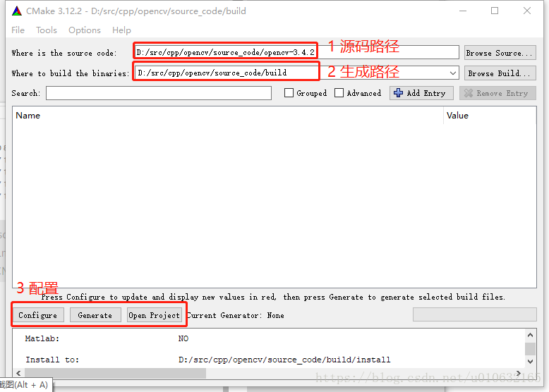Viewport: 549px width, 392px height.
Task: Open the File menu
Action: point(18,30)
